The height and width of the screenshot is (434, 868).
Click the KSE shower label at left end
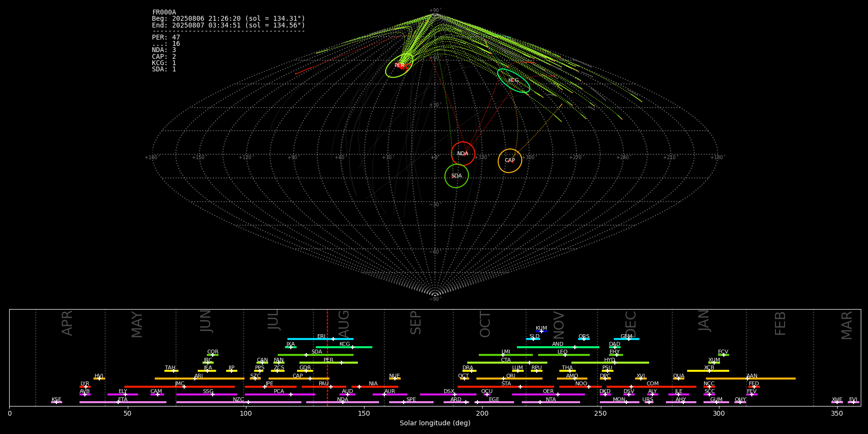pyautogui.click(x=56, y=399)
